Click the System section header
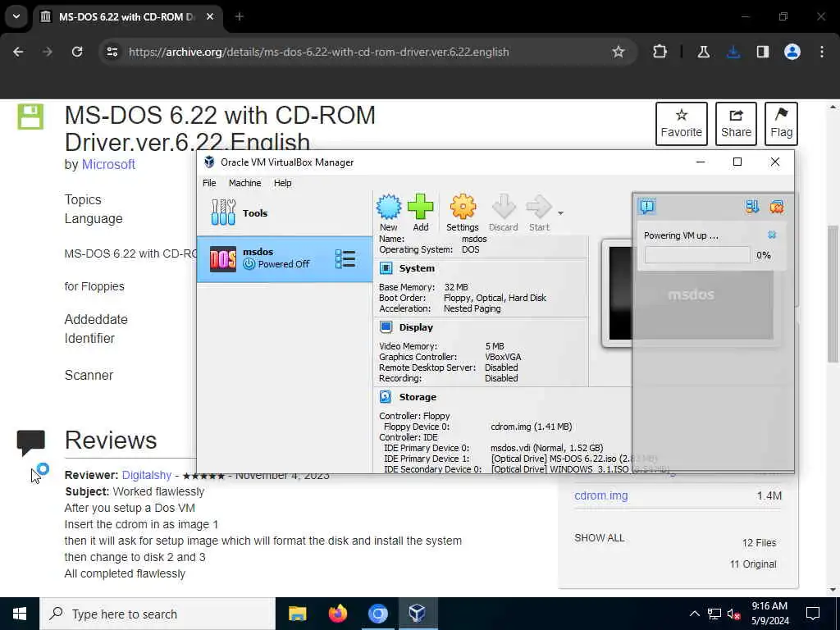The image size is (840, 630). pyautogui.click(x=417, y=268)
